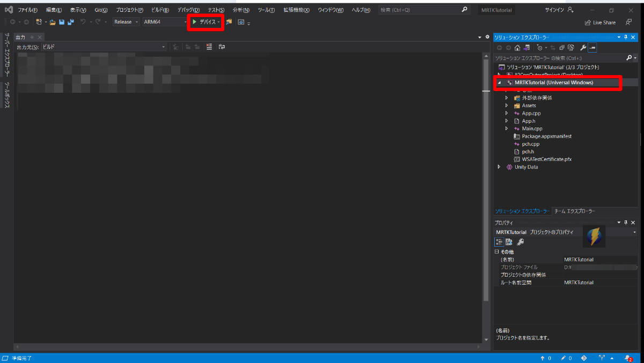The image size is (644, 363).
Task: Expand the 外部依存関係 folder
Action: tap(507, 98)
